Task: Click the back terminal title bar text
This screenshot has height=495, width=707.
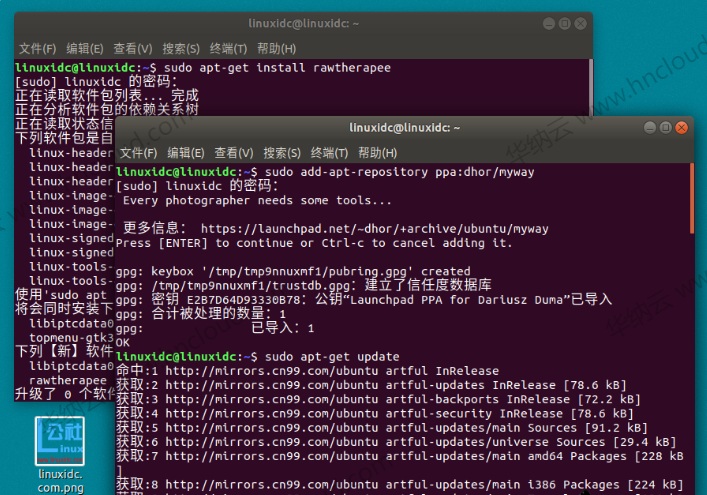Action: 303,23
